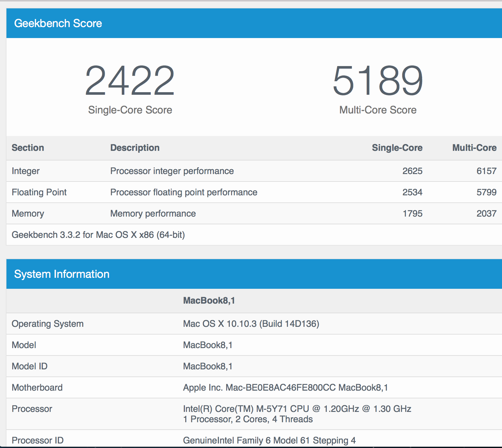
Task: Select the Model row label
Action: 24,345
